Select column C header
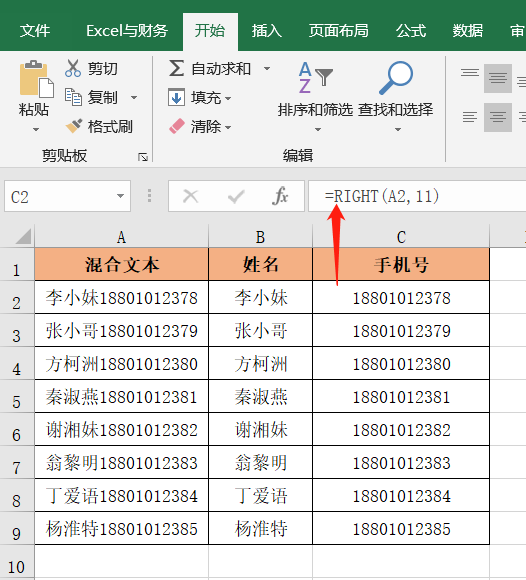The image size is (526, 580). (x=401, y=237)
